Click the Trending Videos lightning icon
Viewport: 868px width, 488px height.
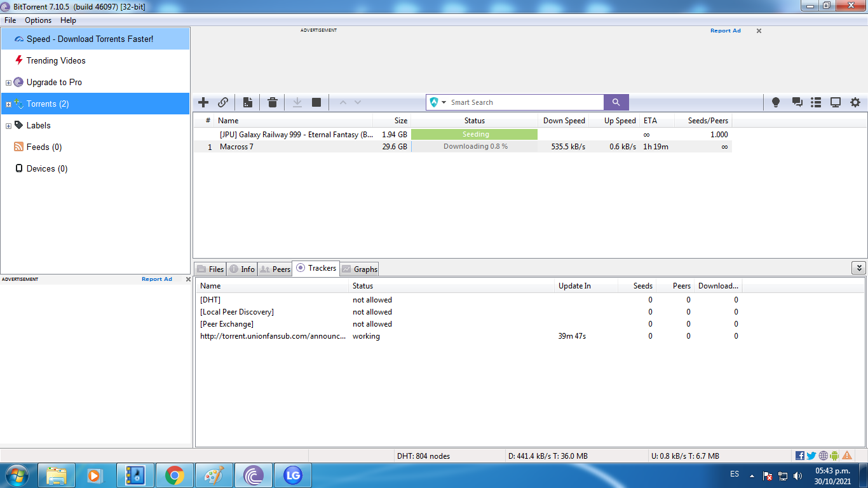point(19,60)
